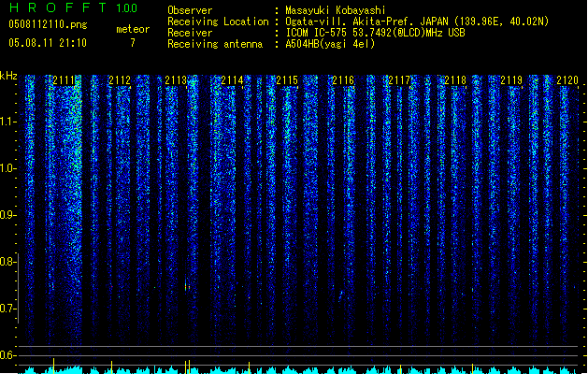Click the faint meteor echo below 2116

(x=341, y=295)
